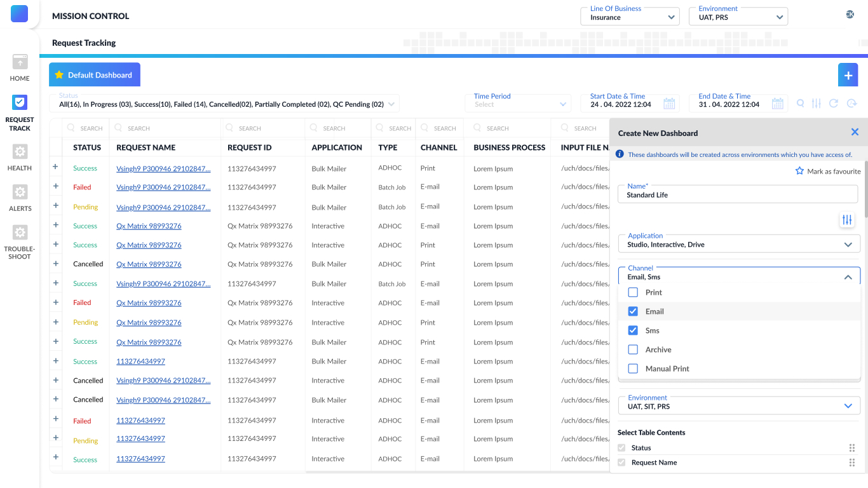
Task: Close the Create New Dashboard panel
Action: pyautogui.click(x=855, y=132)
